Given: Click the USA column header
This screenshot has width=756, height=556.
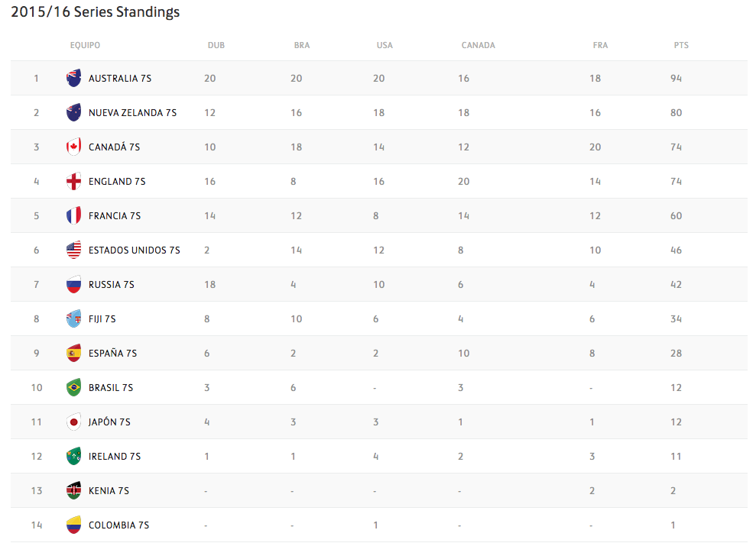Looking at the screenshot, I should pos(384,46).
